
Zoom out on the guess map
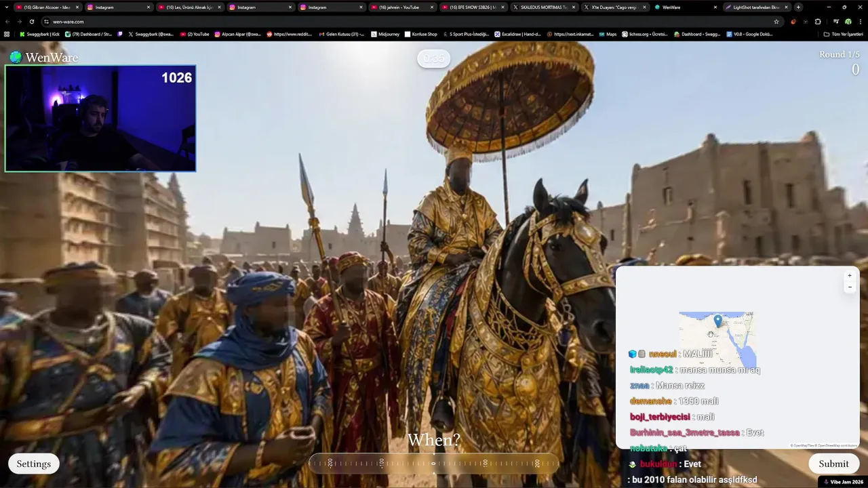tap(849, 287)
